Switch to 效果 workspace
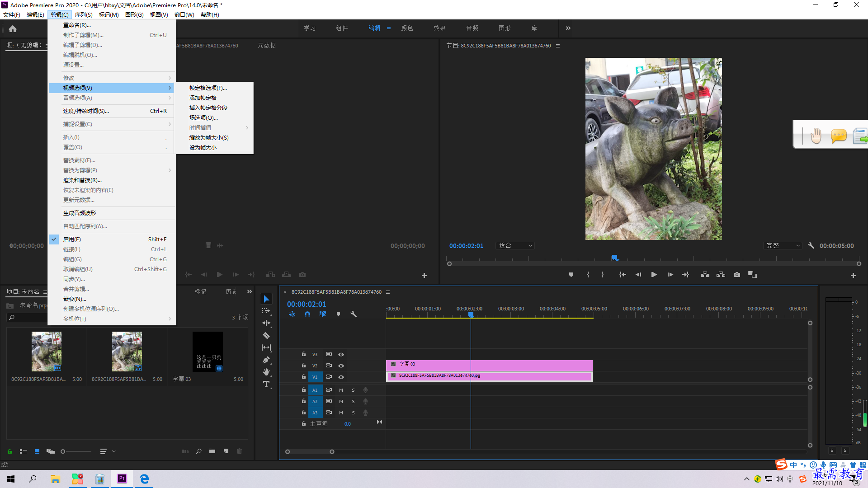This screenshot has height=488, width=868. coord(439,28)
